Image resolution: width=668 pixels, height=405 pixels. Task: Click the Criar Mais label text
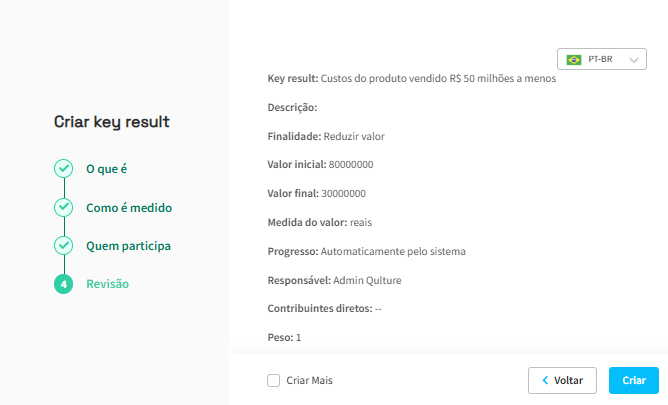click(309, 380)
